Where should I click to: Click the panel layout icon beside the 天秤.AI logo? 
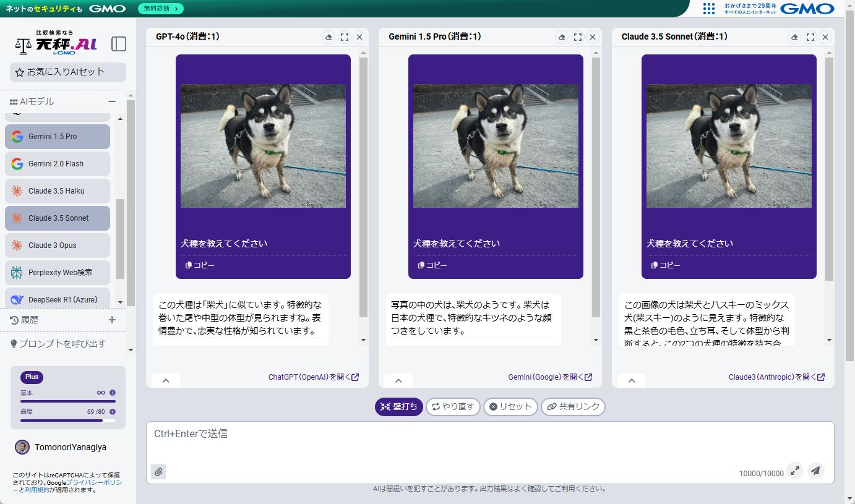(118, 44)
